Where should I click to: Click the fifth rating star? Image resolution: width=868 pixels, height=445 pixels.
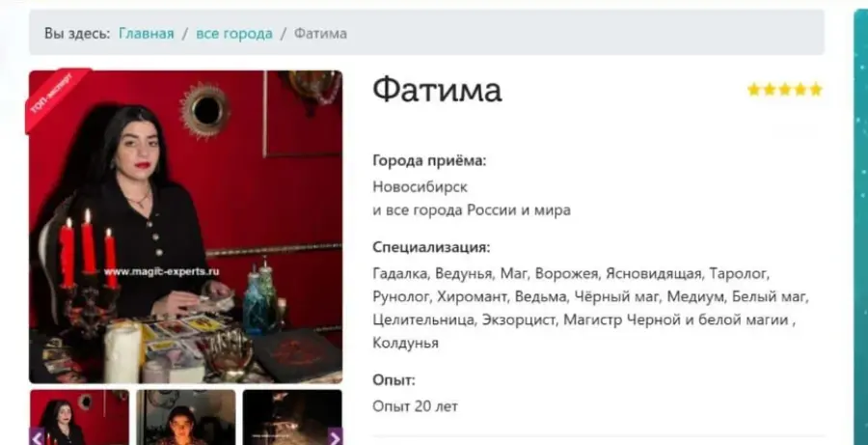(816, 89)
